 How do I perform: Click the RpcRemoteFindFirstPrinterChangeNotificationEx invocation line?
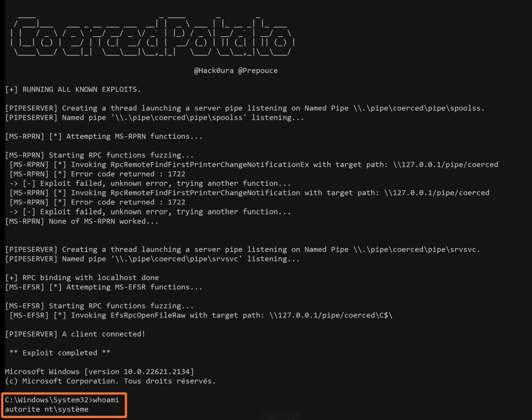click(254, 165)
